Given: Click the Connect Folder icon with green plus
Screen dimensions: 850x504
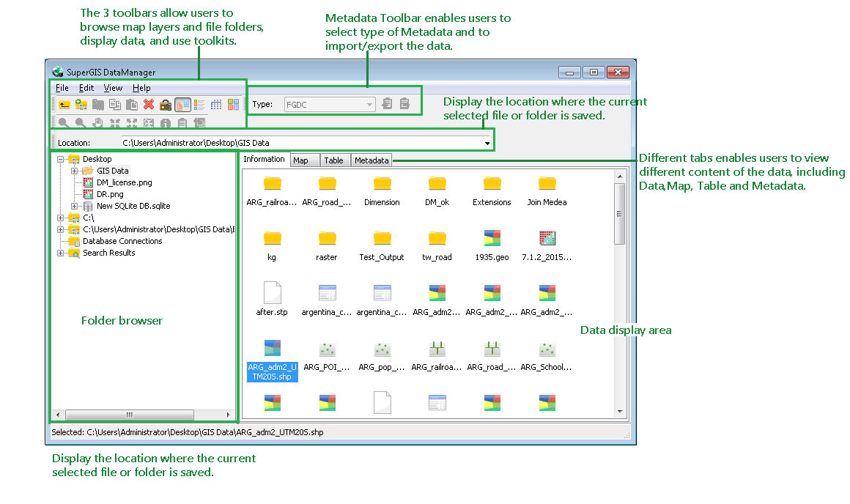Looking at the screenshot, I should pos(81,105).
